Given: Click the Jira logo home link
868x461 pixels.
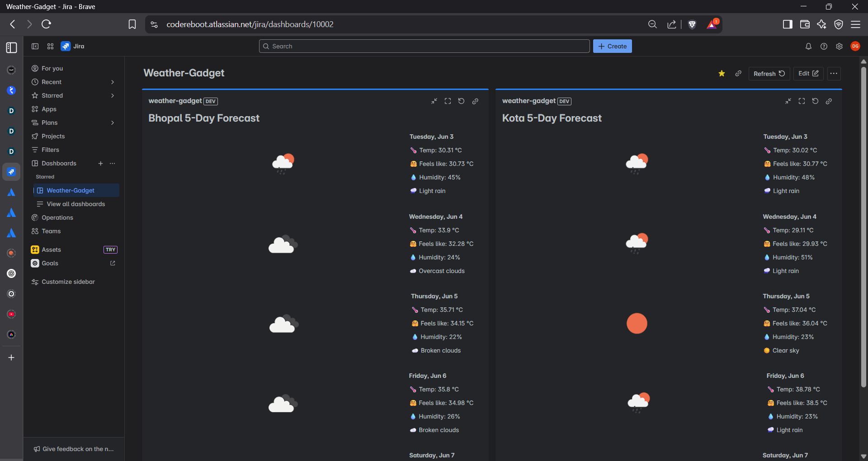Looking at the screenshot, I should pos(73,46).
